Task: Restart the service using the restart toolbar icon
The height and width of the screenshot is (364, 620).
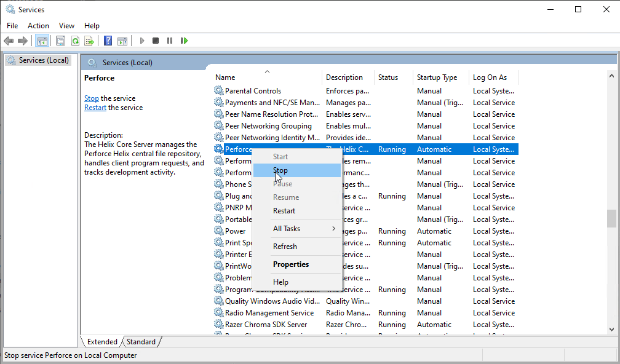Action: (185, 41)
